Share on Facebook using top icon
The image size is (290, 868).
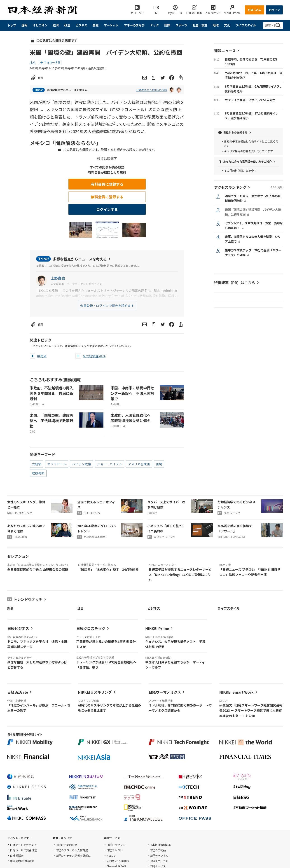pos(172,78)
